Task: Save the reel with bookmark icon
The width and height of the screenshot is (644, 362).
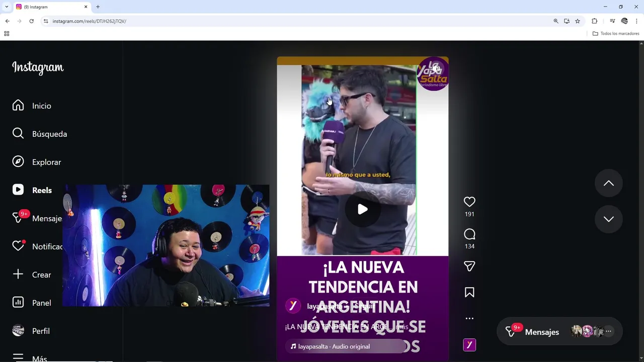Action: click(x=469, y=292)
